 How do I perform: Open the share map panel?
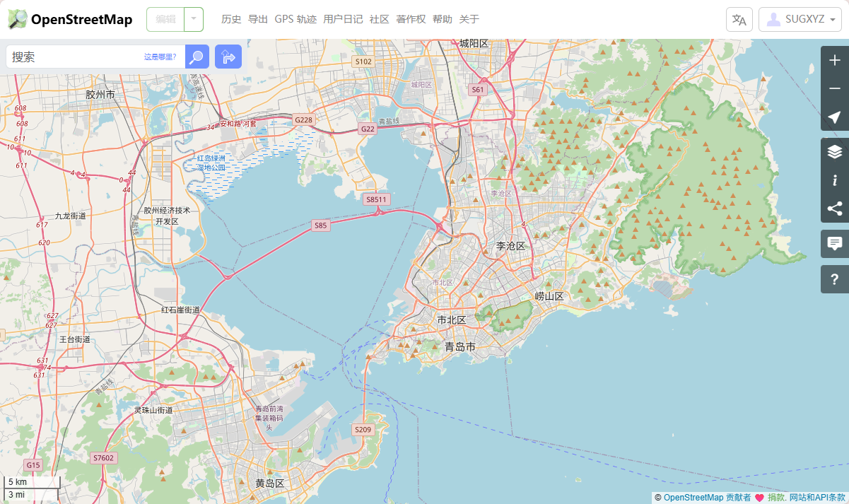834,209
